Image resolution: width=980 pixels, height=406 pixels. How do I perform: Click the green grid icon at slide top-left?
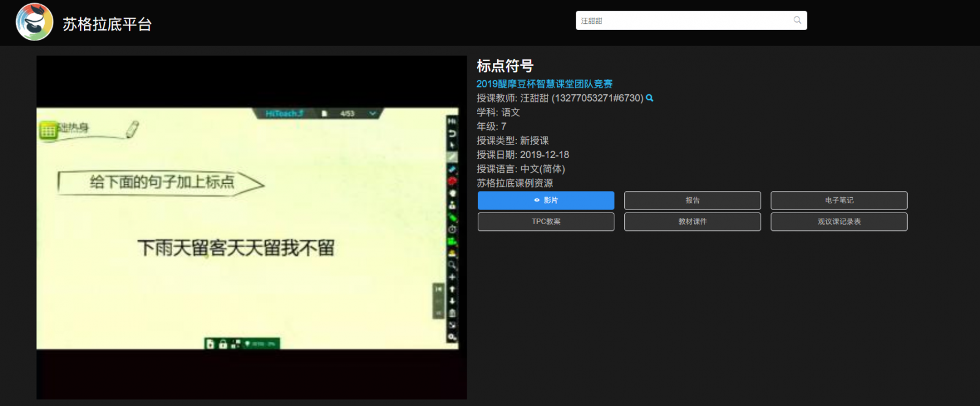(x=48, y=130)
